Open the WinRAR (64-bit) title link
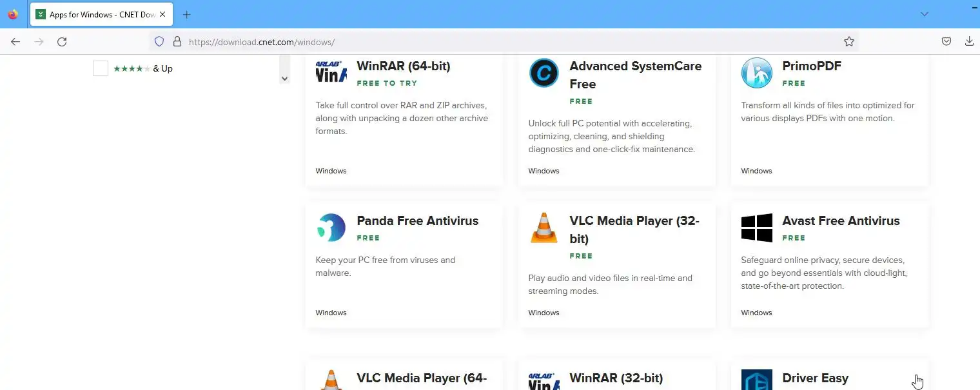Screen dimensions: 980x390 click(x=404, y=66)
